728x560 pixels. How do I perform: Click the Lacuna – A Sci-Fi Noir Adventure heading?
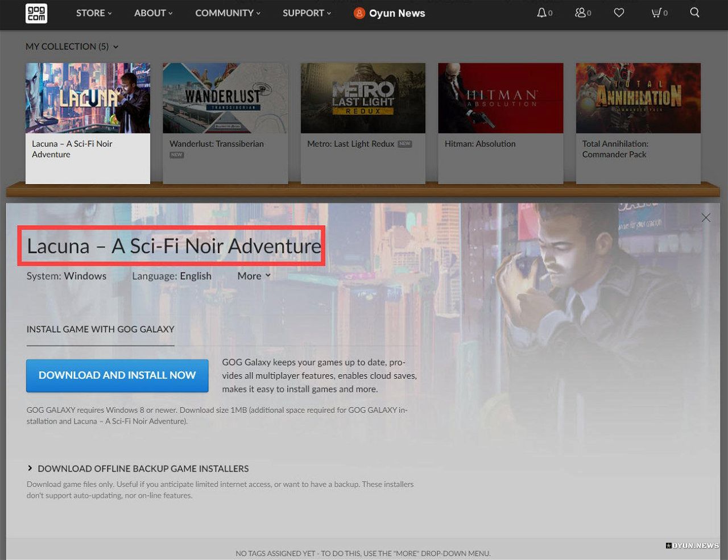[x=174, y=246]
